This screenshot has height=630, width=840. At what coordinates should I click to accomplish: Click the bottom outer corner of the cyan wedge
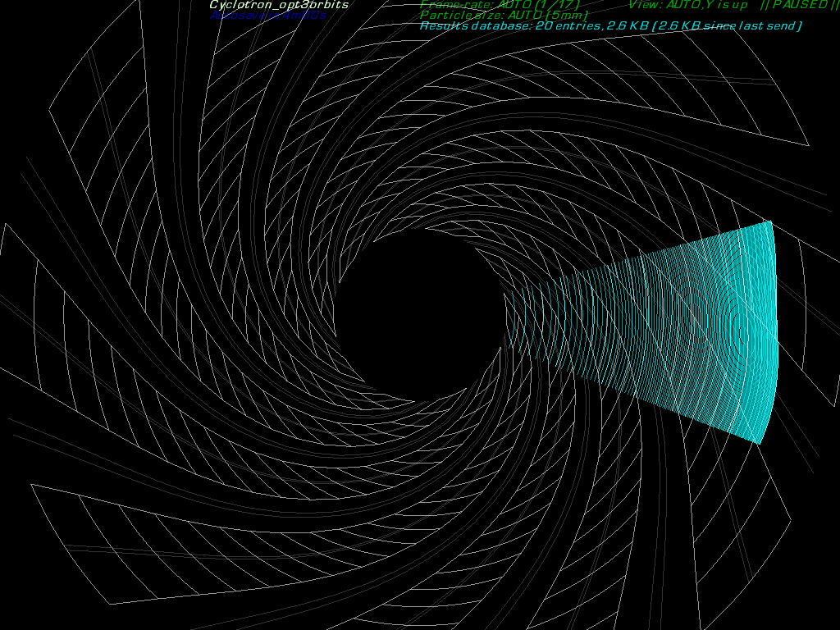click(x=759, y=444)
